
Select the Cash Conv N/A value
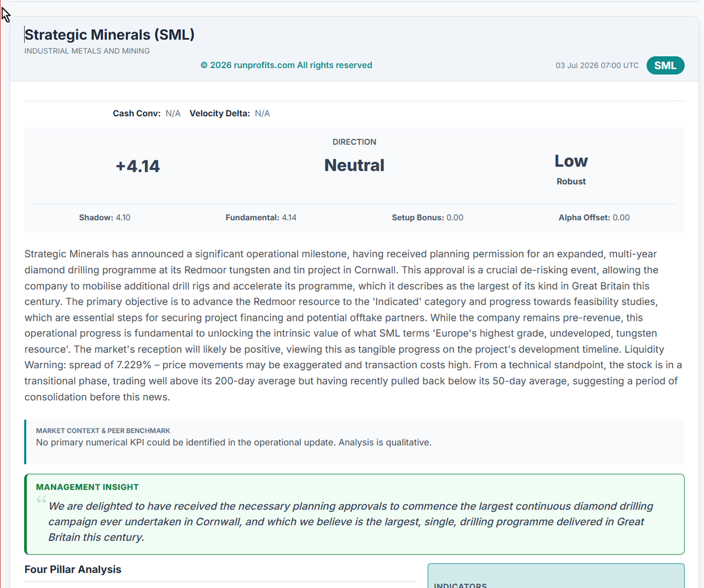(x=173, y=113)
